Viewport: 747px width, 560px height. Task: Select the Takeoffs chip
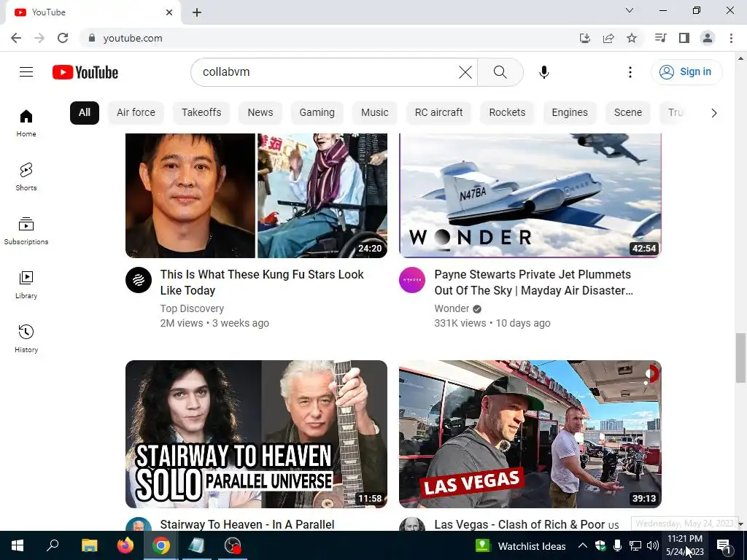tap(201, 113)
